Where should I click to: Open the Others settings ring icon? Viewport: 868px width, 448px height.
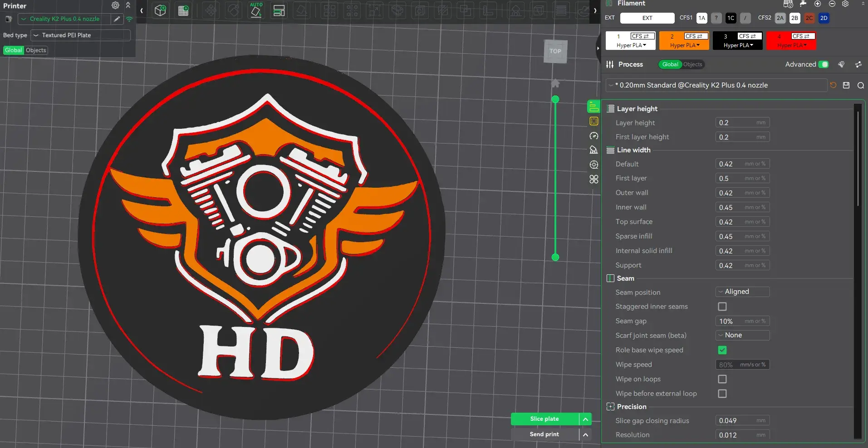pyautogui.click(x=593, y=165)
